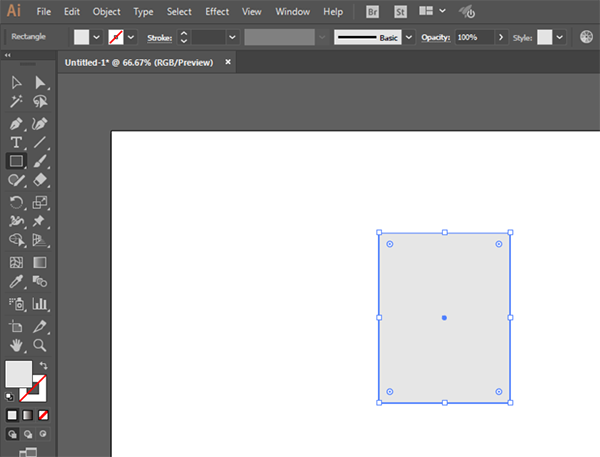
Task: Set paint mode to Color
Action: pyautogui.click(x=12, y=415)
